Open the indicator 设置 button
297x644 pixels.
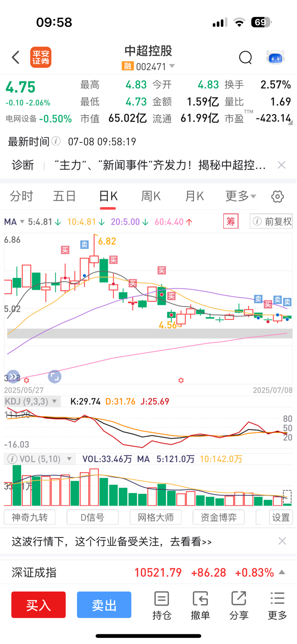point(281,517)
